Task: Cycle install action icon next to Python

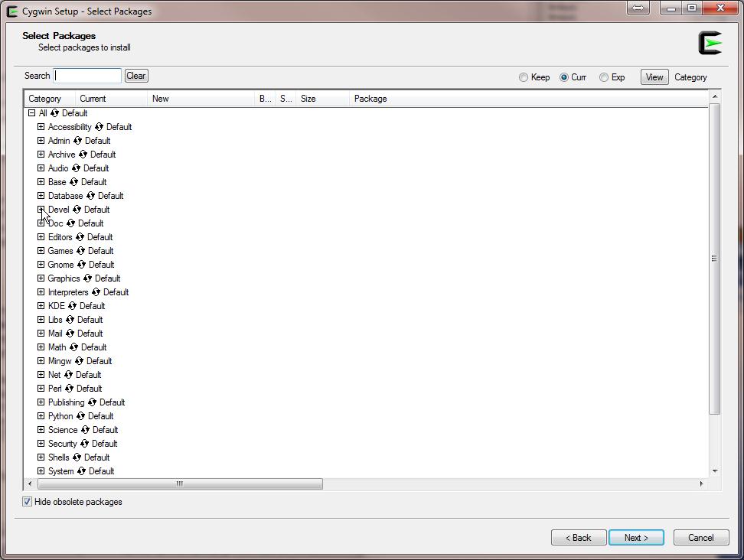Action: coord(80,416)
